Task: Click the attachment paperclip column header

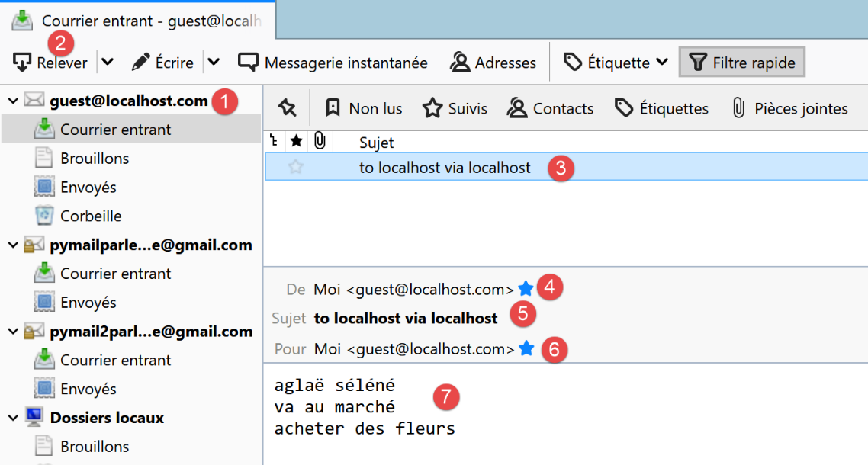Action: [320, 142]
